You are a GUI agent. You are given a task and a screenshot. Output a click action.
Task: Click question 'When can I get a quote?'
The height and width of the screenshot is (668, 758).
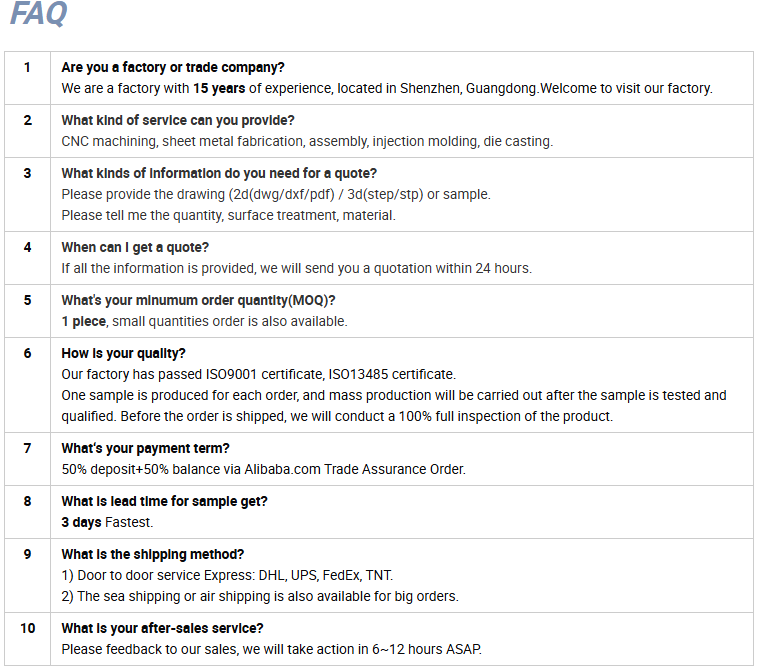click(x=135, y=247)
